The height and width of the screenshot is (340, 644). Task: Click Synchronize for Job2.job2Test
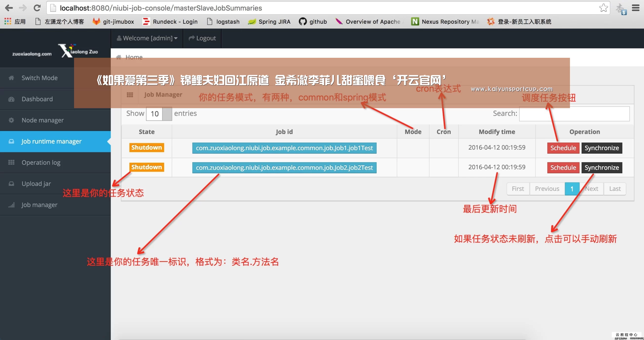coord(602,167)
